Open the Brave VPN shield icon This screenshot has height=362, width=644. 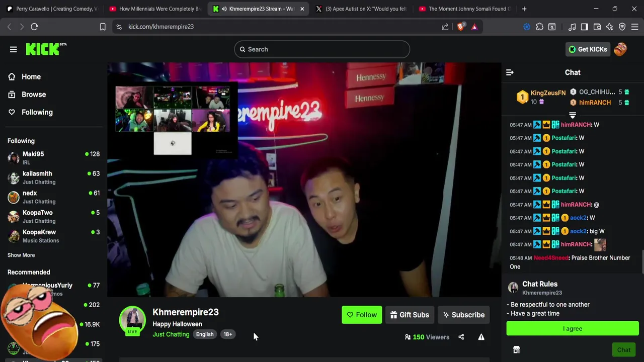622,27
